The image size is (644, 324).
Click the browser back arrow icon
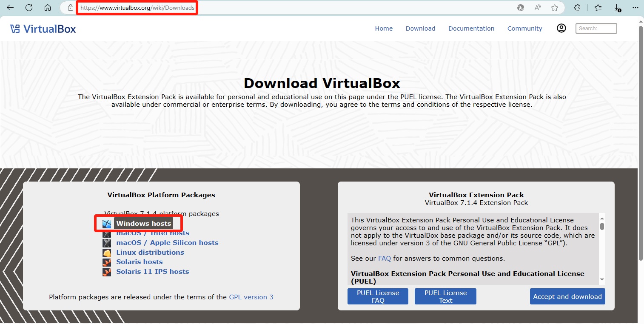point(10,8)
